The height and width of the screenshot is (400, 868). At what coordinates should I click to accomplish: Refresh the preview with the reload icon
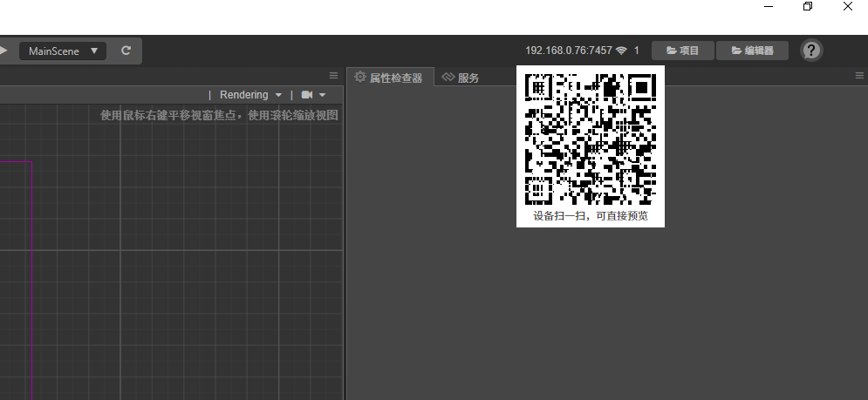coord(126,51)
